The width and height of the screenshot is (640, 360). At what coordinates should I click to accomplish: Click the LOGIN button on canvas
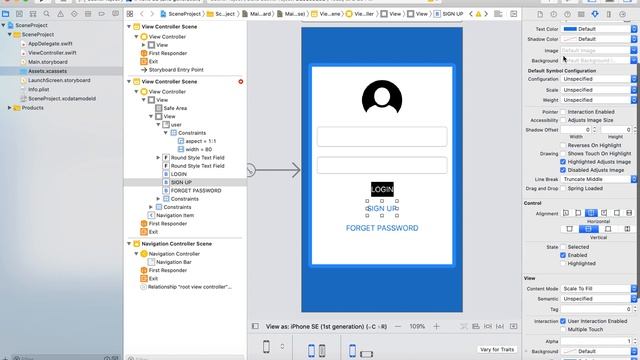[382, 189]
